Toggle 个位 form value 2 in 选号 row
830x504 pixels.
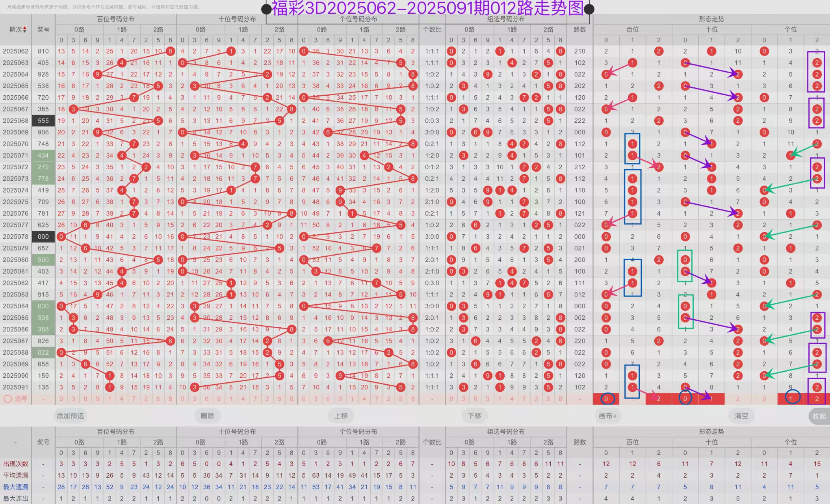(817, 399)
